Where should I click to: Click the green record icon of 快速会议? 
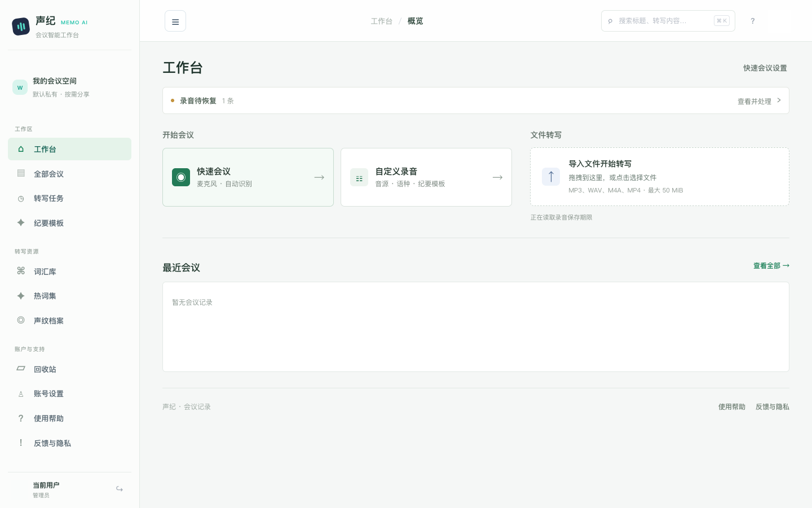181,177
